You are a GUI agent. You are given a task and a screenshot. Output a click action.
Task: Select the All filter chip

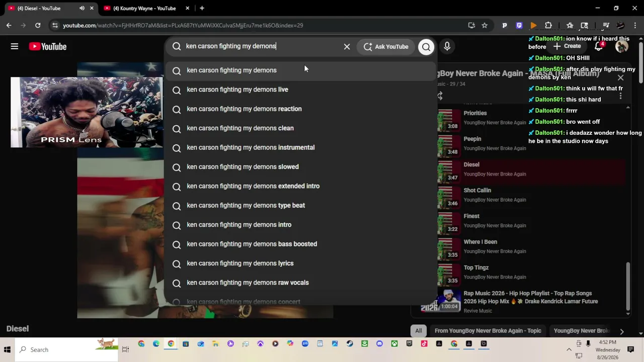click(x=418, y=331)
